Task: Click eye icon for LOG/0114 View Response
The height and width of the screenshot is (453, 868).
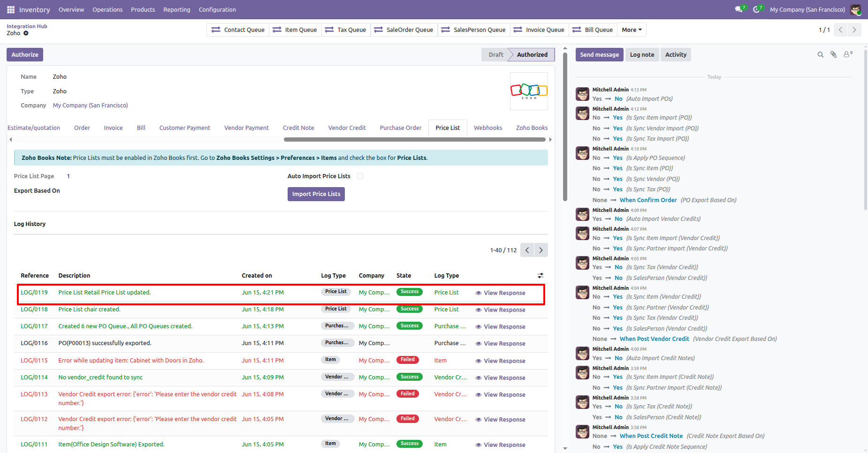Action: pyautogui.click(x=479, y=378)
